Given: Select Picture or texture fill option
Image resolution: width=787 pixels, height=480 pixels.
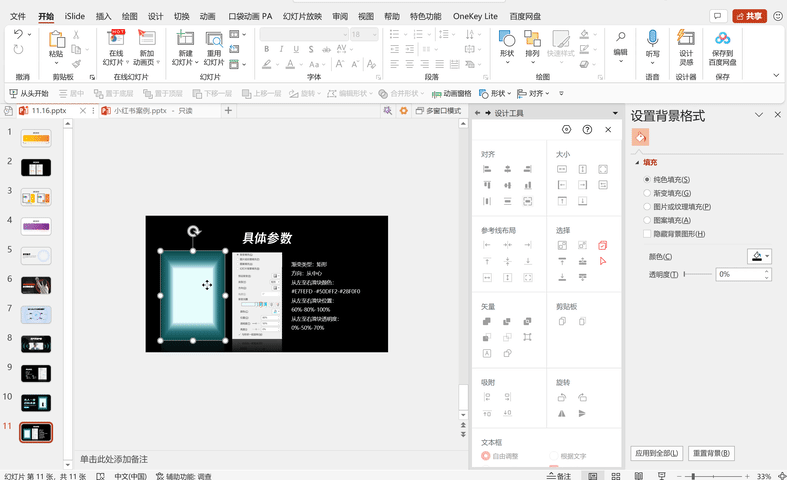Looking at the screenshot, I should [x=647, y=206].
